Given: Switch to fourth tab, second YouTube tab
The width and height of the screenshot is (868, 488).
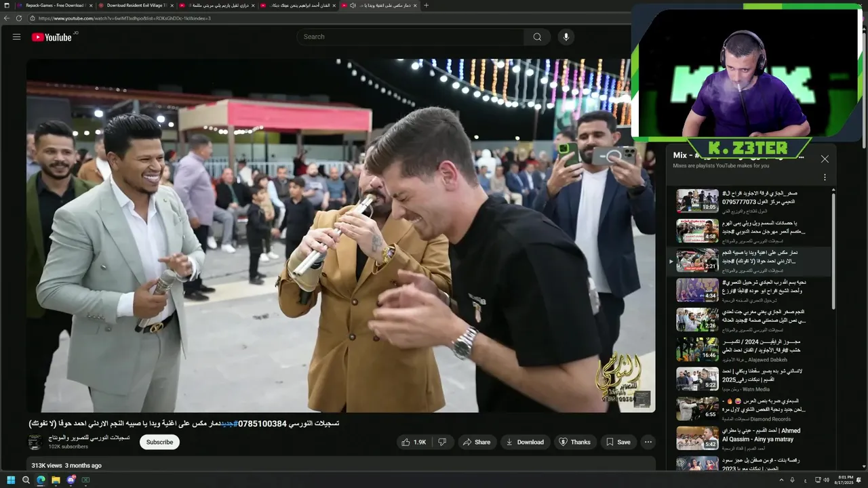Looking at the screenshot, I should coord(297,5).
